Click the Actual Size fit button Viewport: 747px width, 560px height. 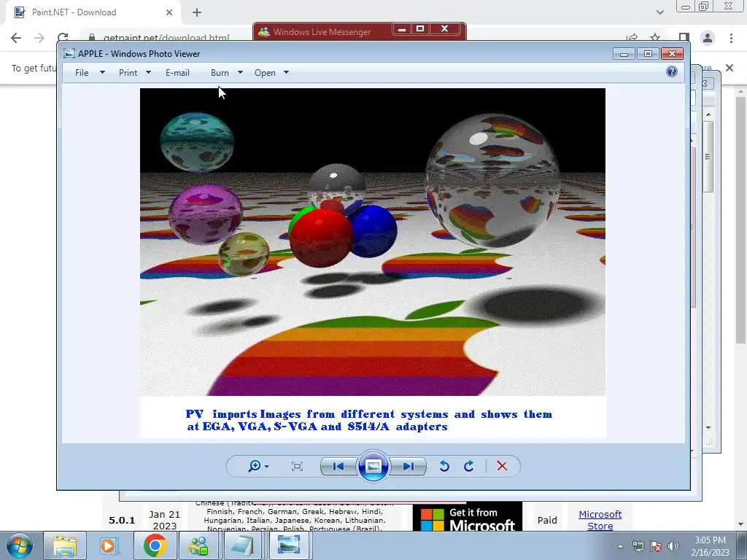[297, 466]
